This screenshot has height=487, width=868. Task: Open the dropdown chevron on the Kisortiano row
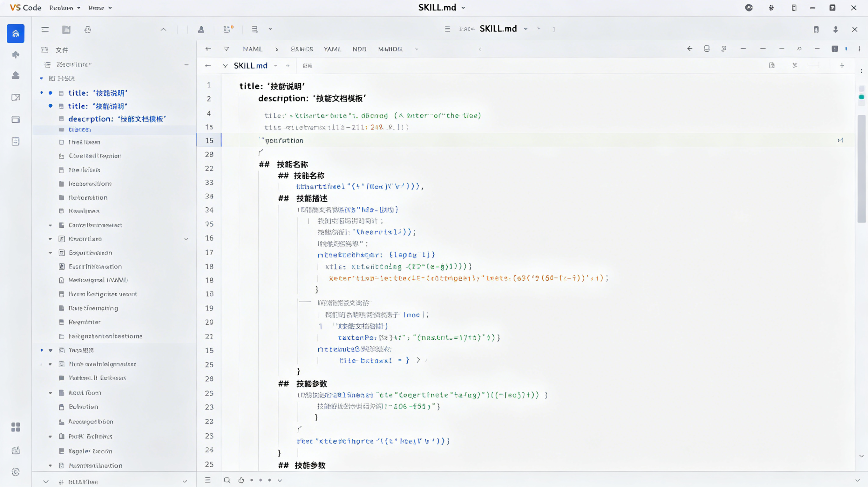point(186,239)
